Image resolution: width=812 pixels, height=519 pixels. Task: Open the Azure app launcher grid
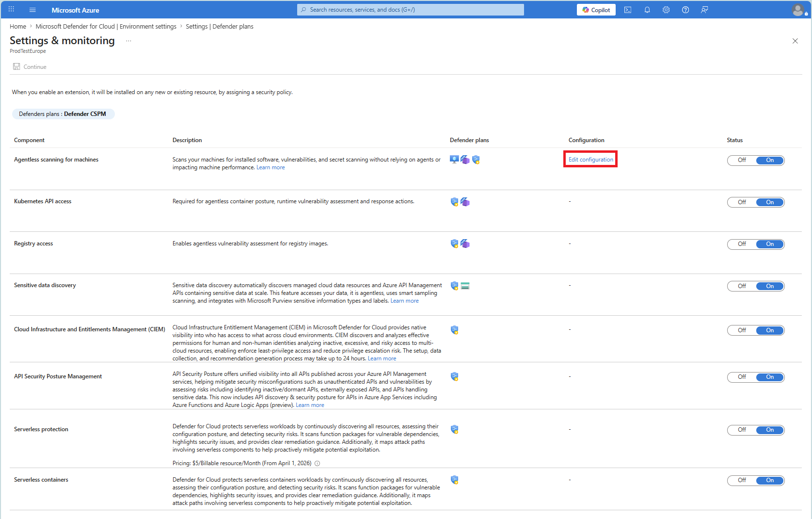point(11,10)
